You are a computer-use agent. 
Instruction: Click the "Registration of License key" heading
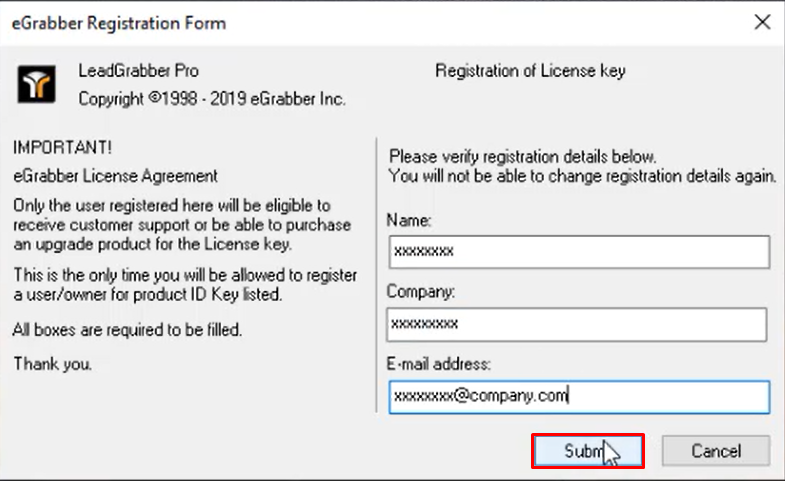click(x=530, y=71)
